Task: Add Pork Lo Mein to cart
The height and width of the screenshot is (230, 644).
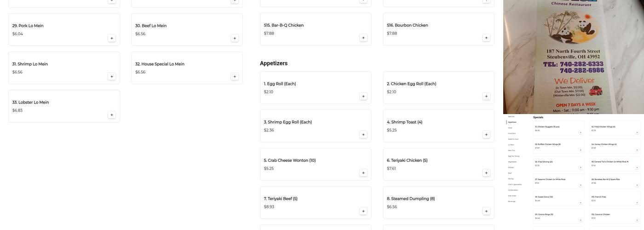Action: 112,38
